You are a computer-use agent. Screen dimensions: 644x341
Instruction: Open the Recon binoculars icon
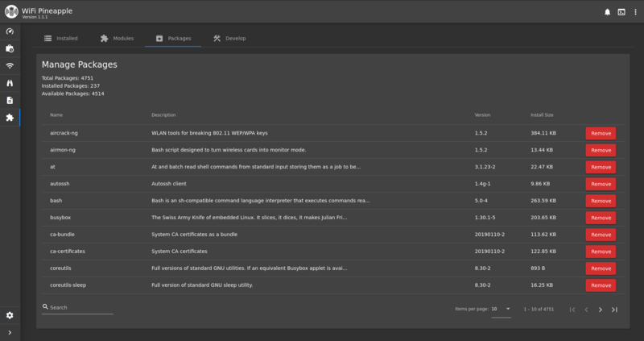click(x=10, y=83)
